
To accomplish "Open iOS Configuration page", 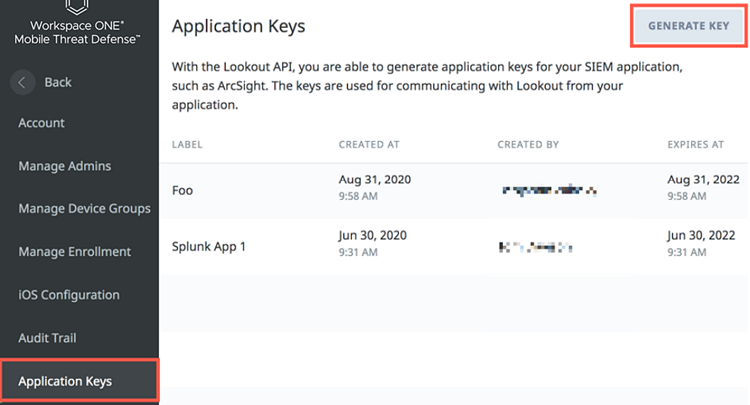I will coord(69,295).
